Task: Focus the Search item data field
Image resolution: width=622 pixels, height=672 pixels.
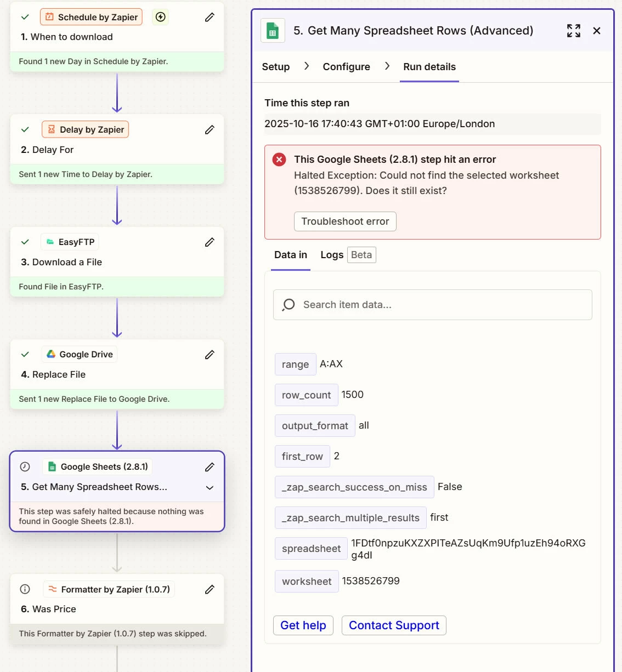Action: [433, 305]
